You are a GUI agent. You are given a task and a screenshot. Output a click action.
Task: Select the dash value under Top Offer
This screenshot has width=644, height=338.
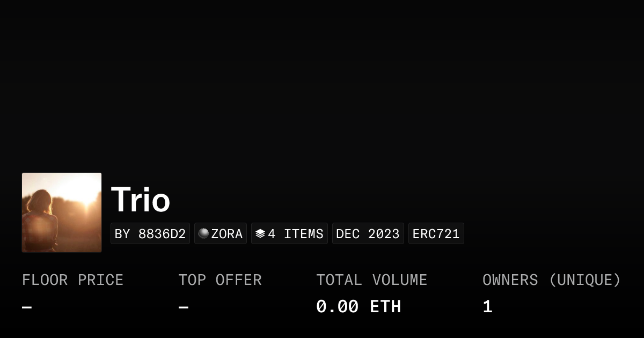click(184, 307)
